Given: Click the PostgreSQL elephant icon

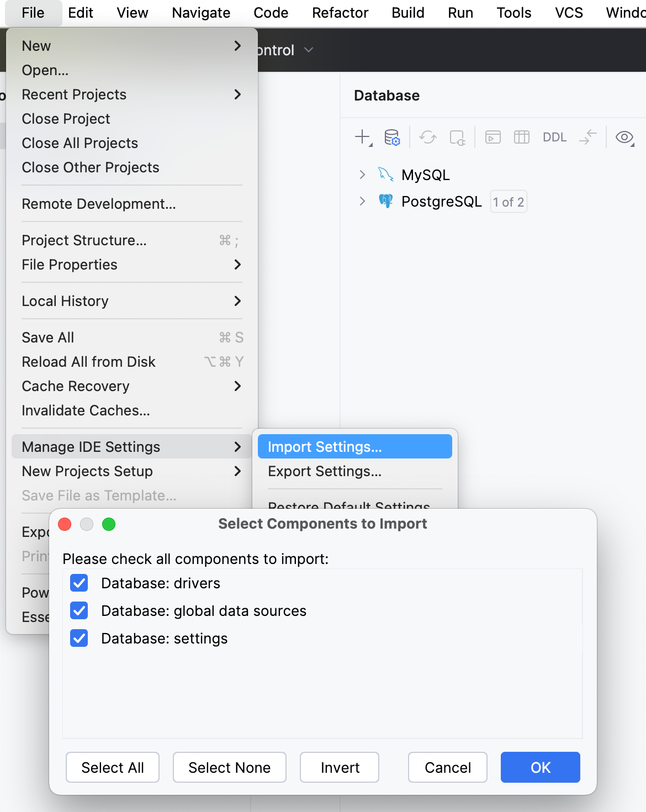Looking at the screenshot, I should tap(386, 201).
